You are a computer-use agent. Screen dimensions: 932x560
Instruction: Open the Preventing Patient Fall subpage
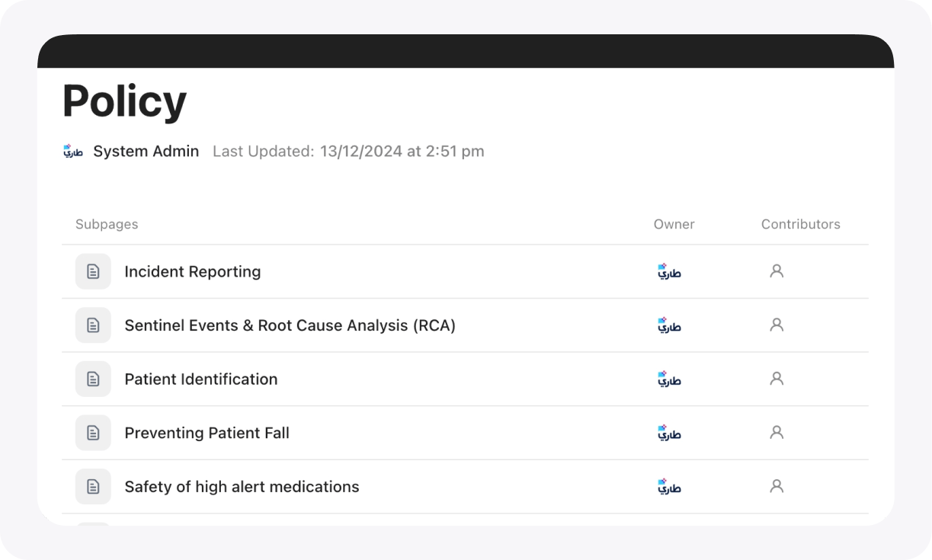pyautogui.click(x=207, y=433)
